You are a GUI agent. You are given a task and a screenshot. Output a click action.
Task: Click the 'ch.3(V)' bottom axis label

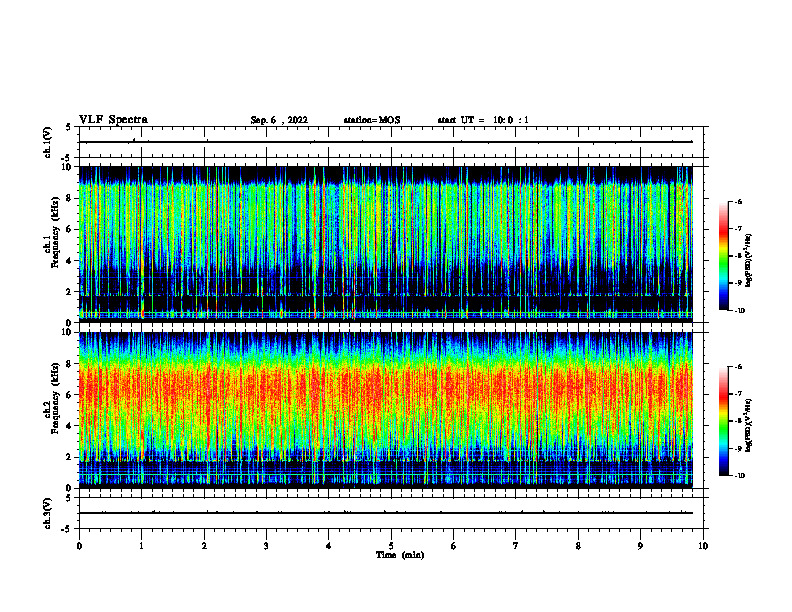coord(48,513)
